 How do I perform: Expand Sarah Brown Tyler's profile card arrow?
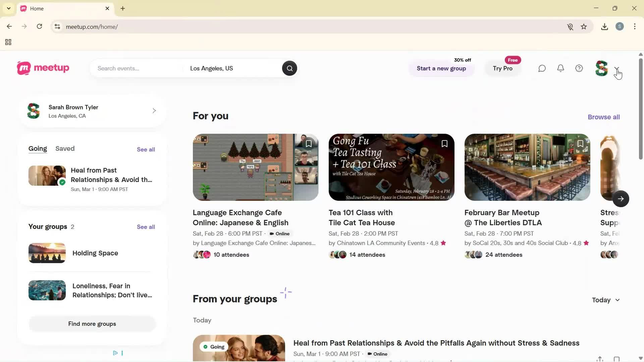154,110
